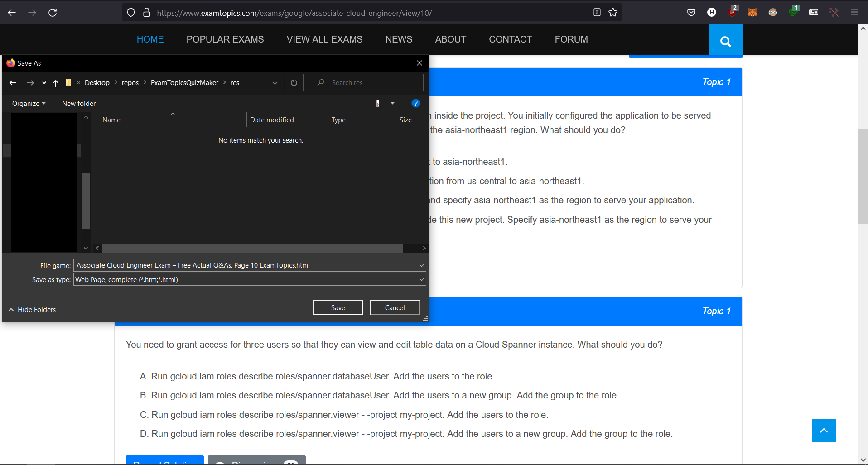Click the uBlock extension icon with badge 2

pyautogui.click(x=732, y=12)
